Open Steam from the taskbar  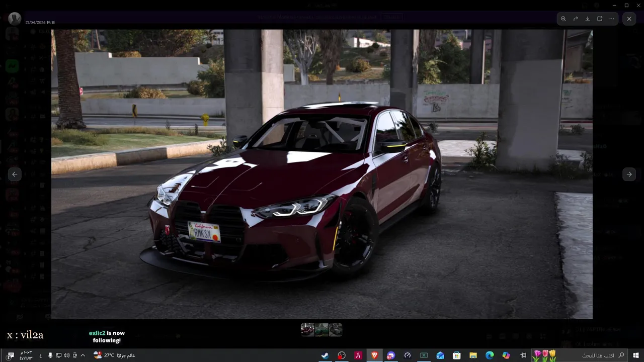point(326,355)
